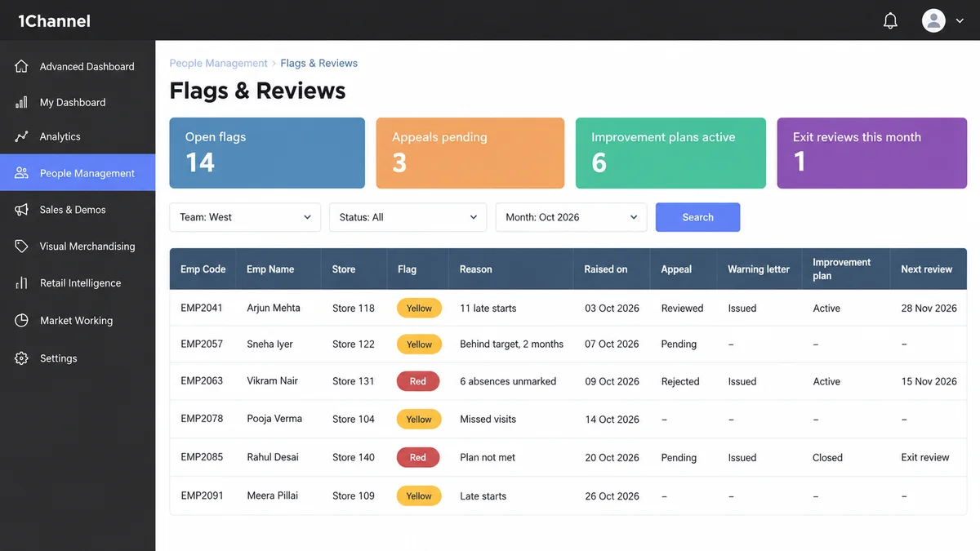Open Advanced Dashboard from the sidebar

[x=78, y=66]
